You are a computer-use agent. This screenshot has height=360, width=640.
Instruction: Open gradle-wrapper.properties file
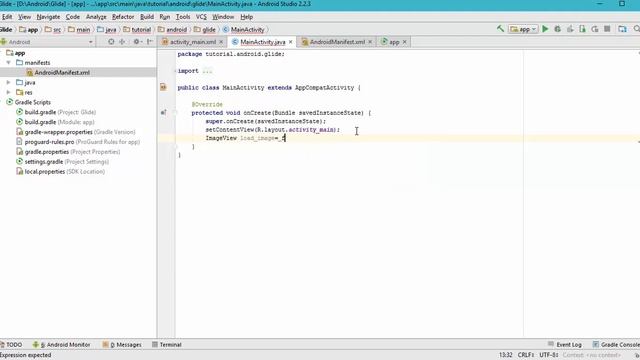76,132
